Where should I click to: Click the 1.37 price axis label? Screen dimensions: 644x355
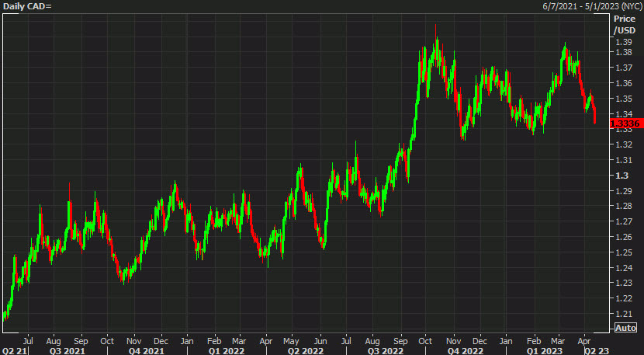point(624,68)
